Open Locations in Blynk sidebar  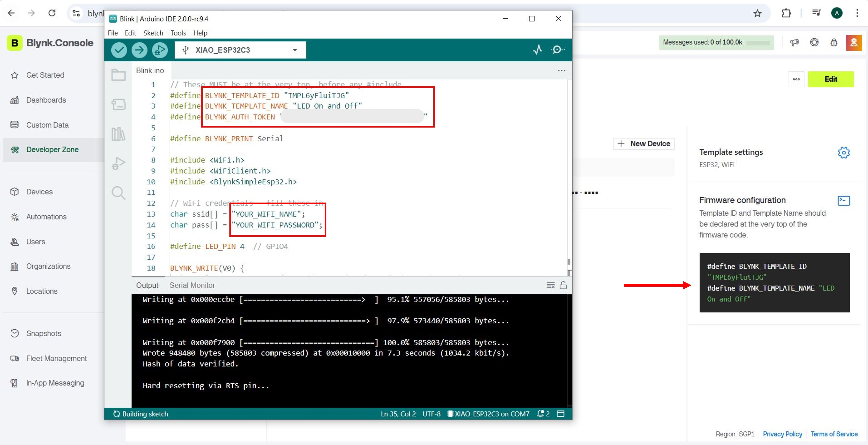click(42, 291)
